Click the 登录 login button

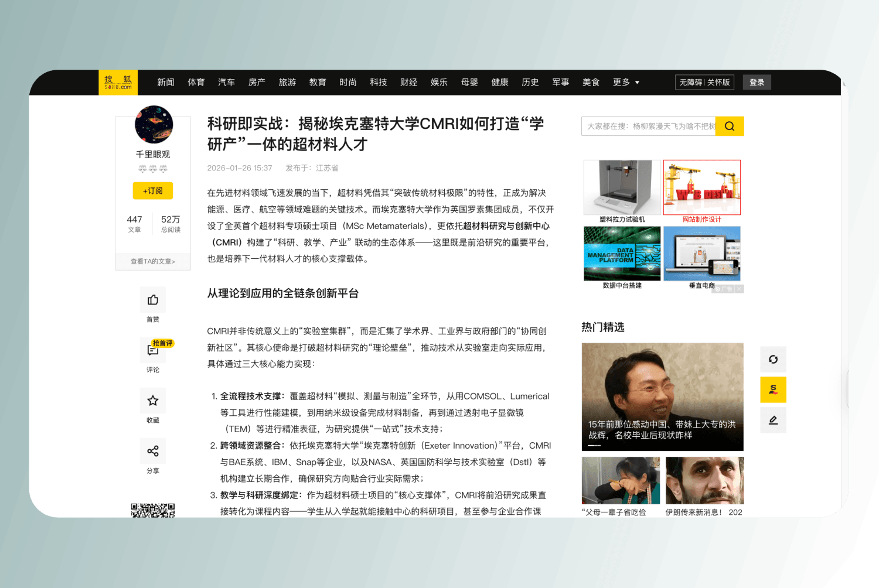pyautogui.click(x=757, y=83)
